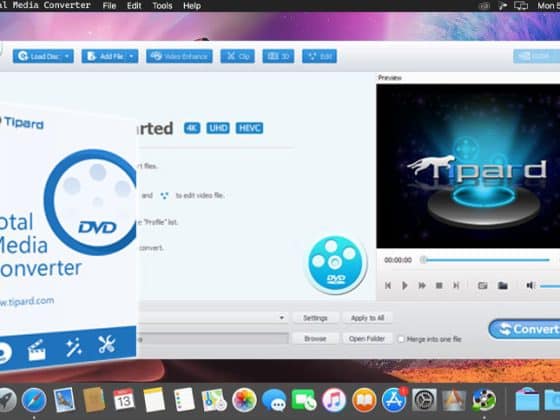Fast forward the preview video
Viewport: 560px width, 420px height.
coord(422,285)
